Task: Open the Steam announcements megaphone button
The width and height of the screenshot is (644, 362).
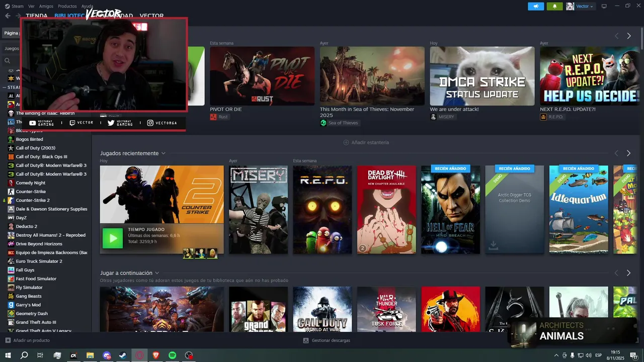Action: 536,6
